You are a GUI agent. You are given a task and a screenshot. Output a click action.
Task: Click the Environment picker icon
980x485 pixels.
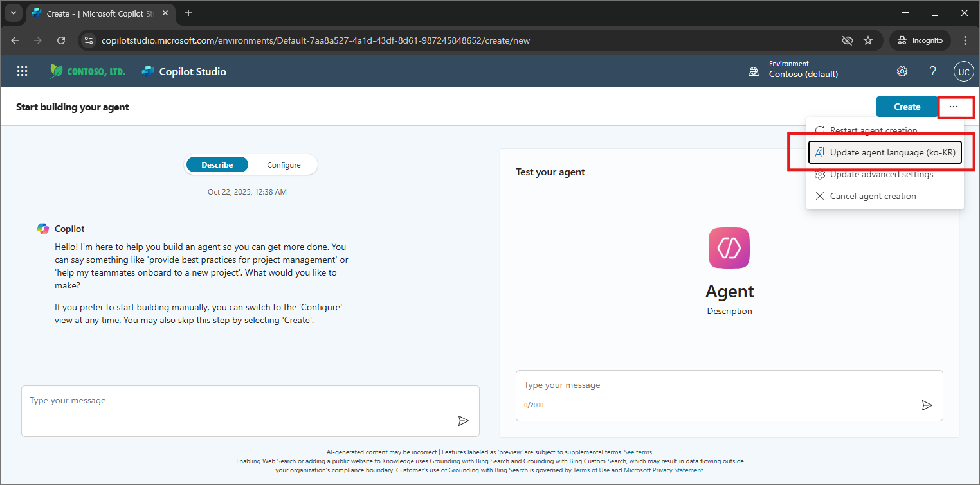(x=754, y=72)
